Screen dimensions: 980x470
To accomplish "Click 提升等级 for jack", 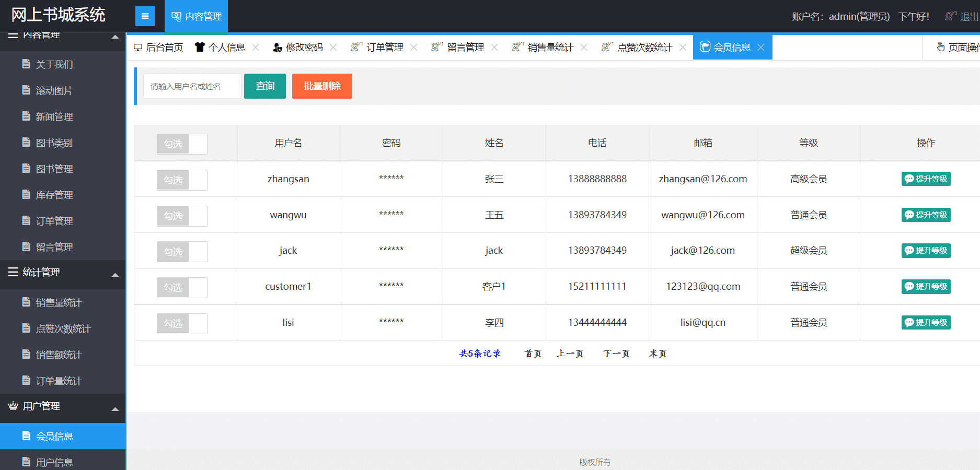I will pyautogui.click(x=926, y=251).
